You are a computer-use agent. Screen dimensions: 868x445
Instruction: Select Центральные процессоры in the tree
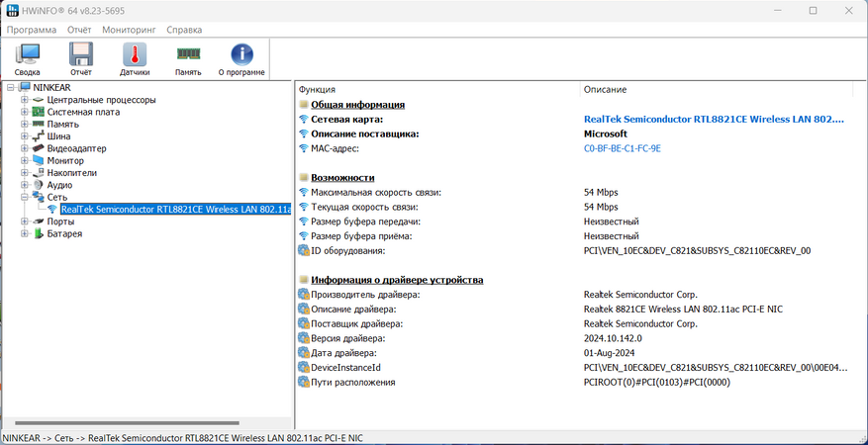101,100
